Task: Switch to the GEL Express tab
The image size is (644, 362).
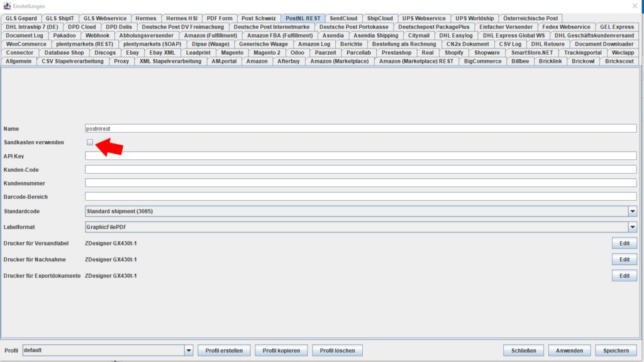Action: click(x=617, y=27)
